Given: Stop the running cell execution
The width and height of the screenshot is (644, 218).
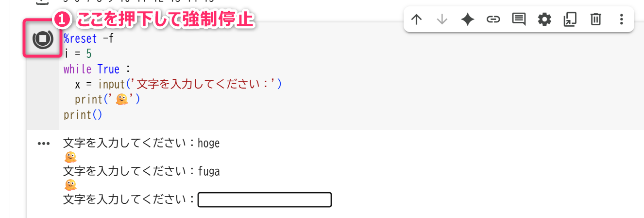Looking at the screenshot, I should click(x=42, y=38).
